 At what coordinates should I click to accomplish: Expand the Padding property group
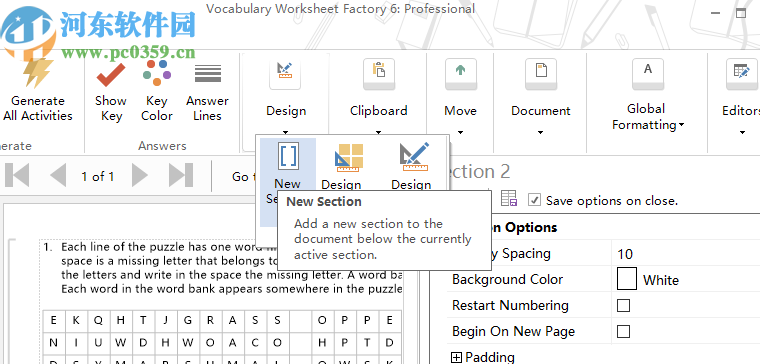click(x=456, y=358)
